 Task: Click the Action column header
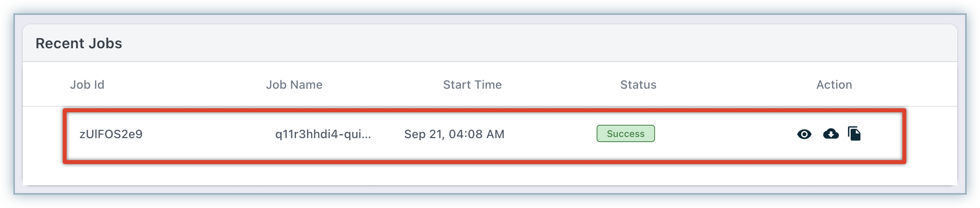coord(834,85)
